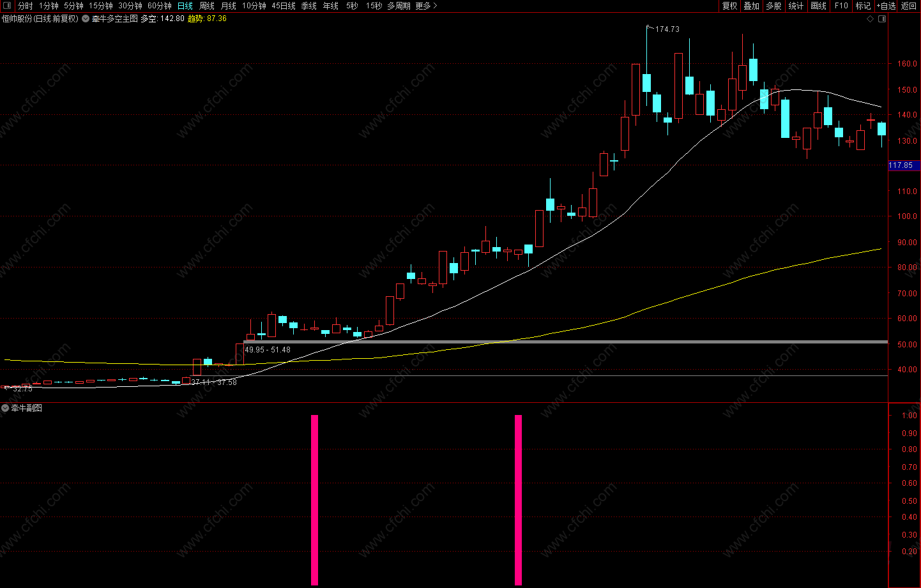Click the 多空: 142.80 value label
Screen dimensions: 921x588
click(162, 19)
